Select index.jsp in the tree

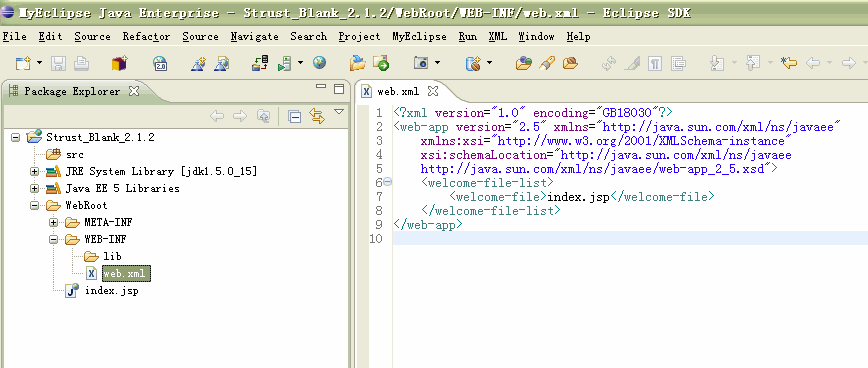point(111,291)
